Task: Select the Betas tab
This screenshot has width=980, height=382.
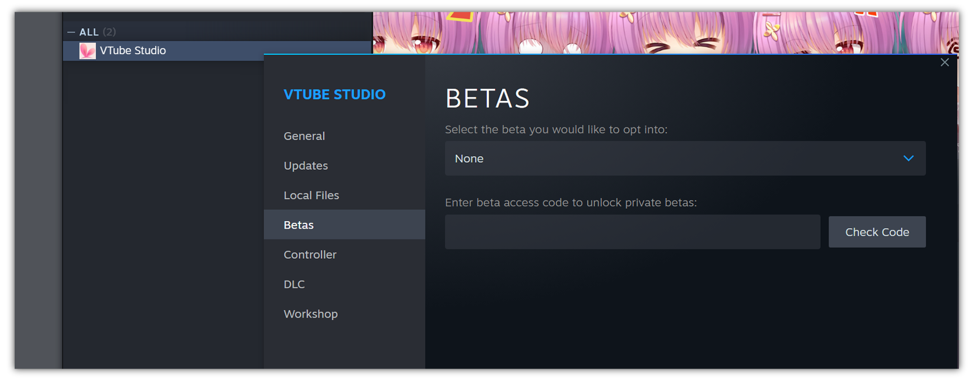Action: pyautogui.click(x=344, y=225)
